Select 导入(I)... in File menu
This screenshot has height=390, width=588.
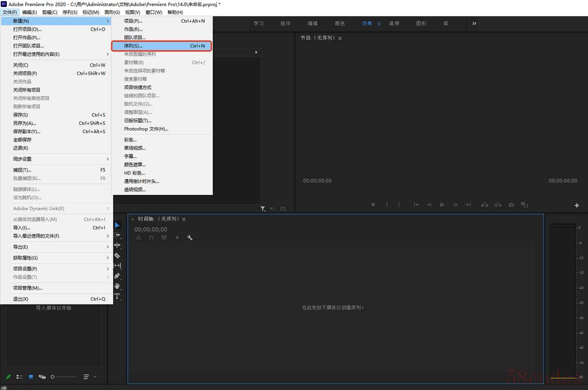pos(57,228)
